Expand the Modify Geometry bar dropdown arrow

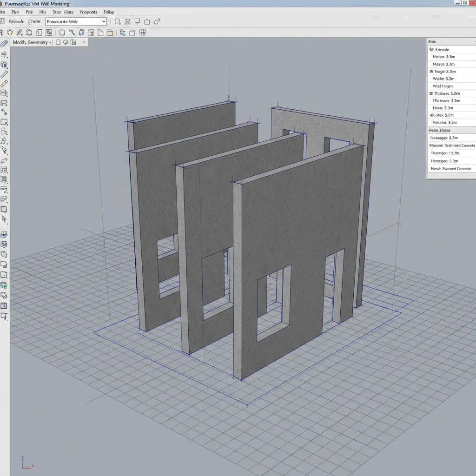click(84, 42)
